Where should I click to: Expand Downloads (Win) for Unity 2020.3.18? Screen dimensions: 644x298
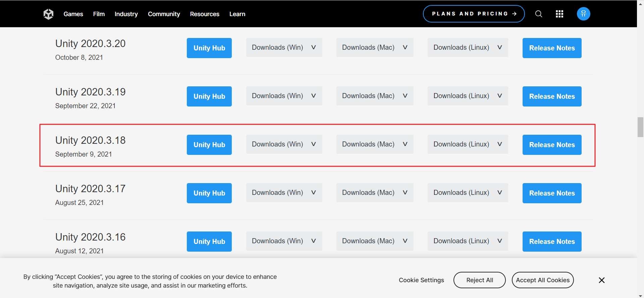tap(284, 144)
